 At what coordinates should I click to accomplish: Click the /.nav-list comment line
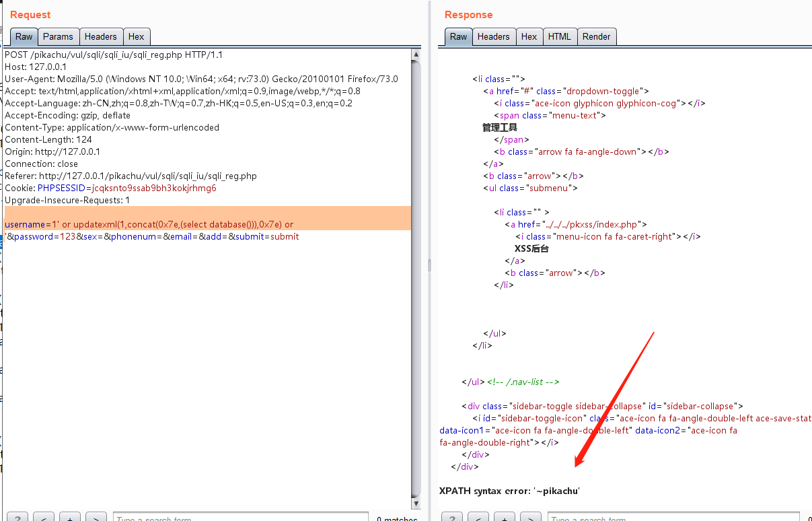click(x=523, y=382)
